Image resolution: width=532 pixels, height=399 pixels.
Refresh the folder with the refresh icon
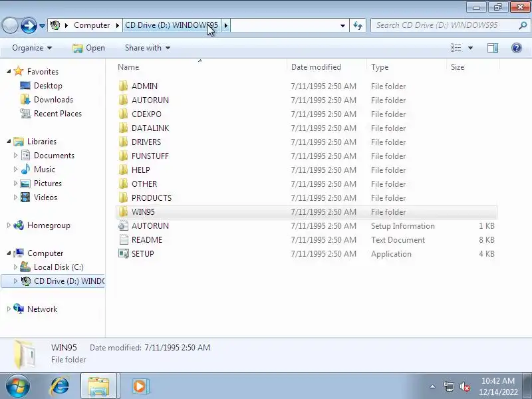[x=358, y=25]
